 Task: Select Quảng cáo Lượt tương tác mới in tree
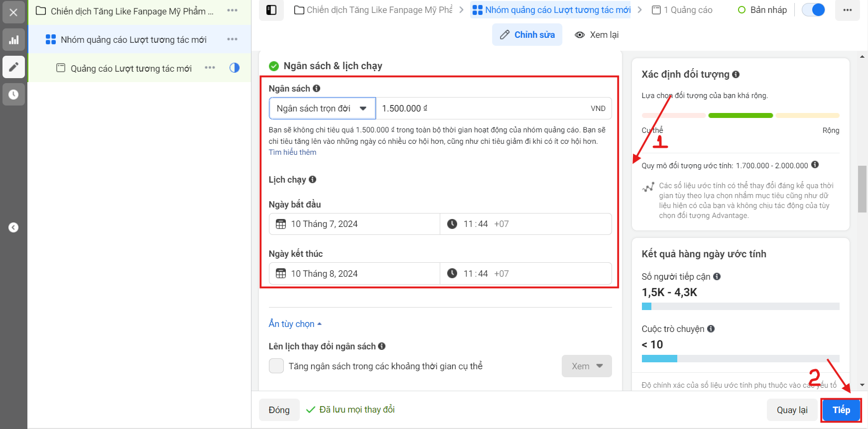coord(131,69)
